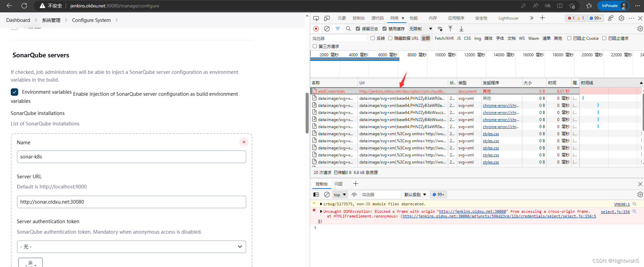Viewport: 644px width, 267px height.
Task: Check the Blocked Cookies (已阻止 Cookie) checkbox
Action: (569, 38)
